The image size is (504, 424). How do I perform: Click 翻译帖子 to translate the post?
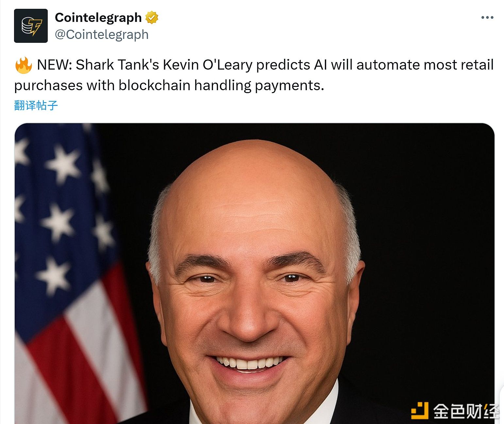click(x=36, y=106)
